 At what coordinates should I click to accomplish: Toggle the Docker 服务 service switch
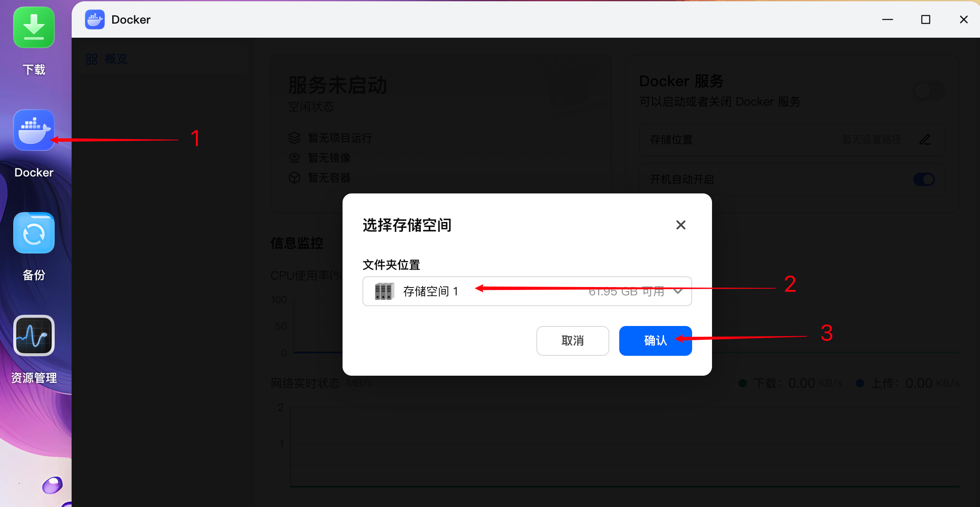click(x=929, y=91)
